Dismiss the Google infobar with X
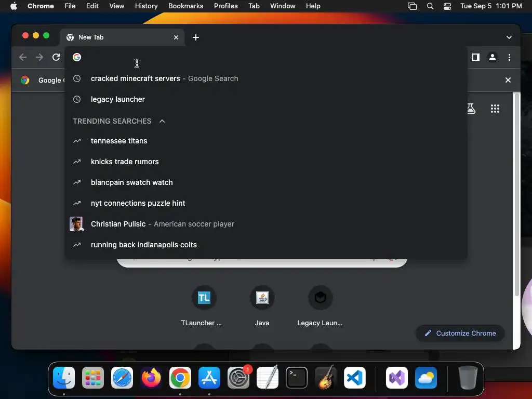The width and height of the screenshot is (532, 399). [508, 80]
